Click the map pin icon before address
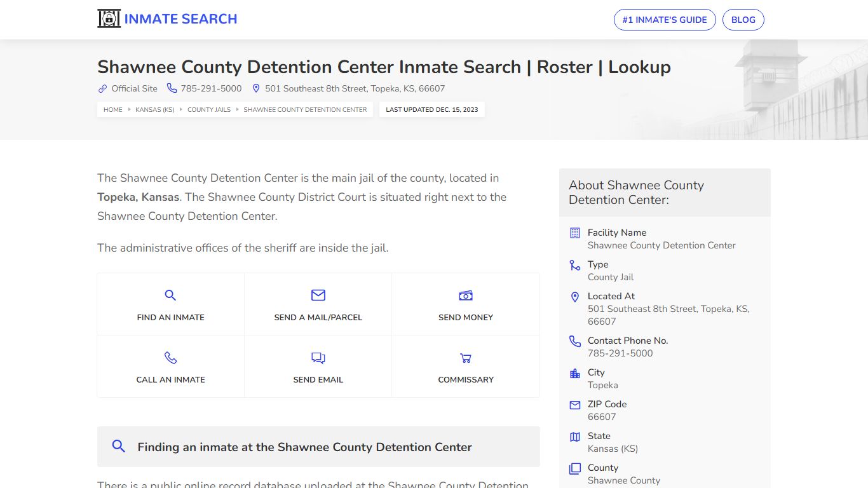868x488 pixels. click(256, 88)
